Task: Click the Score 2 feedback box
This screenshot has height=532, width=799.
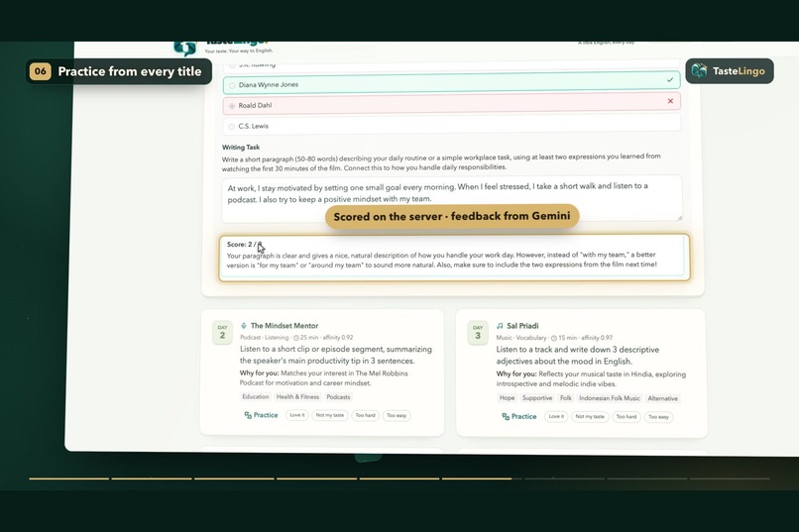Action: [x=453, y=258]
